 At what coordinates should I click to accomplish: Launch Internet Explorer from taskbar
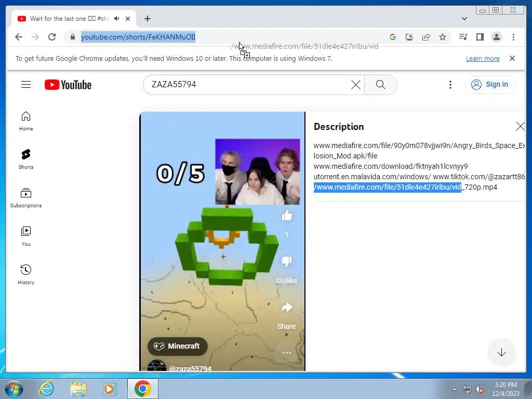tap(46, 389)
